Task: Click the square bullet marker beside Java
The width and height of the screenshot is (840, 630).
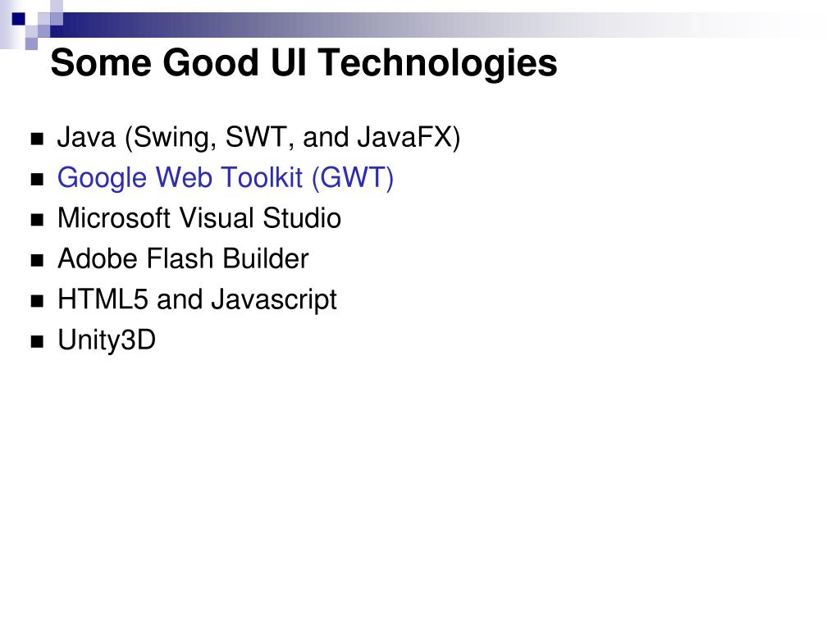Action: coord(37,139)
